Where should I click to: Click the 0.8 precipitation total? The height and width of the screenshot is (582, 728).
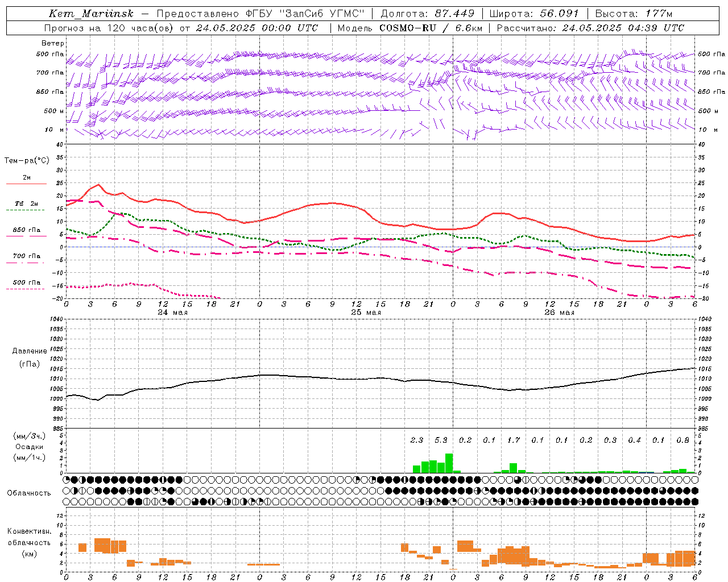pyautogui.click(x=682, y=440)
